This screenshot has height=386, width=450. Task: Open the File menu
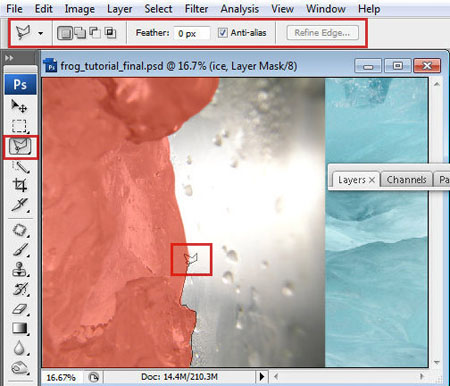point(14,8)
